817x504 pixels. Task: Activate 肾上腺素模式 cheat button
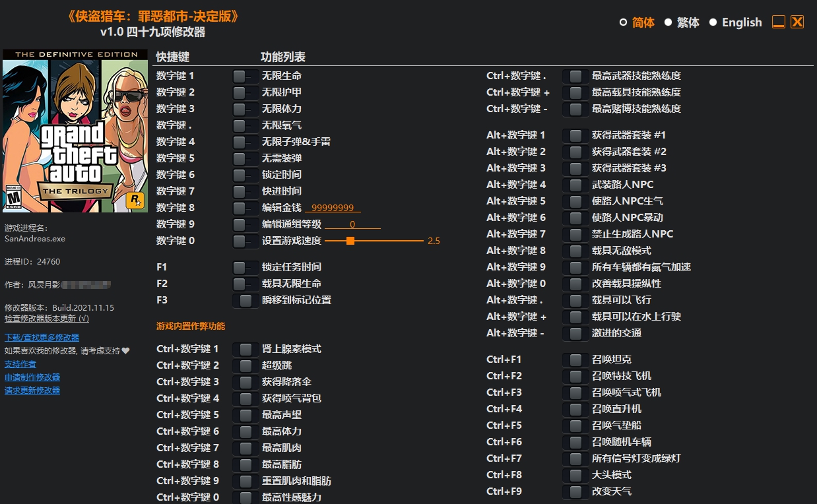coord(245,349)
